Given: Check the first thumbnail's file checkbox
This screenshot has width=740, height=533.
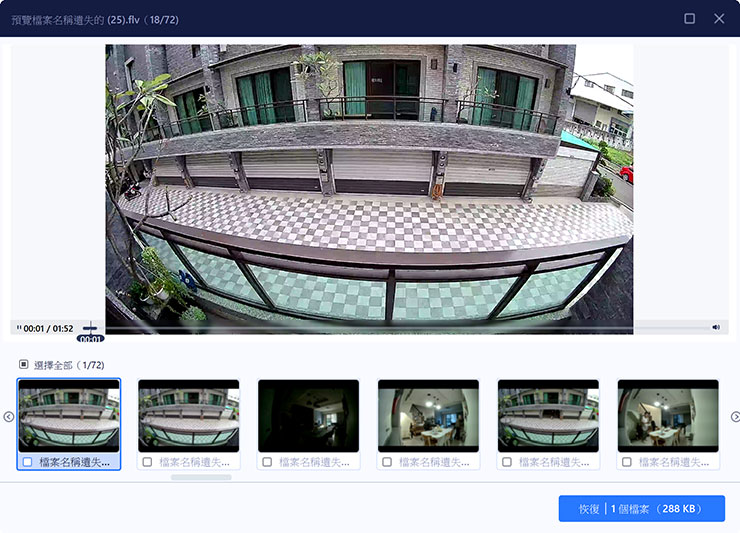Looking at the screenshot, I should (x=27, y=462).
